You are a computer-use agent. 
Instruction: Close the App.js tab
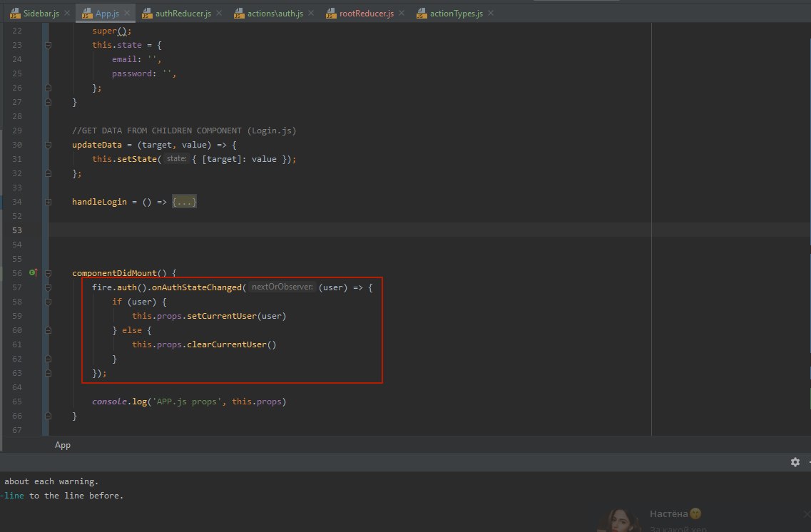[x=127, y=13]
